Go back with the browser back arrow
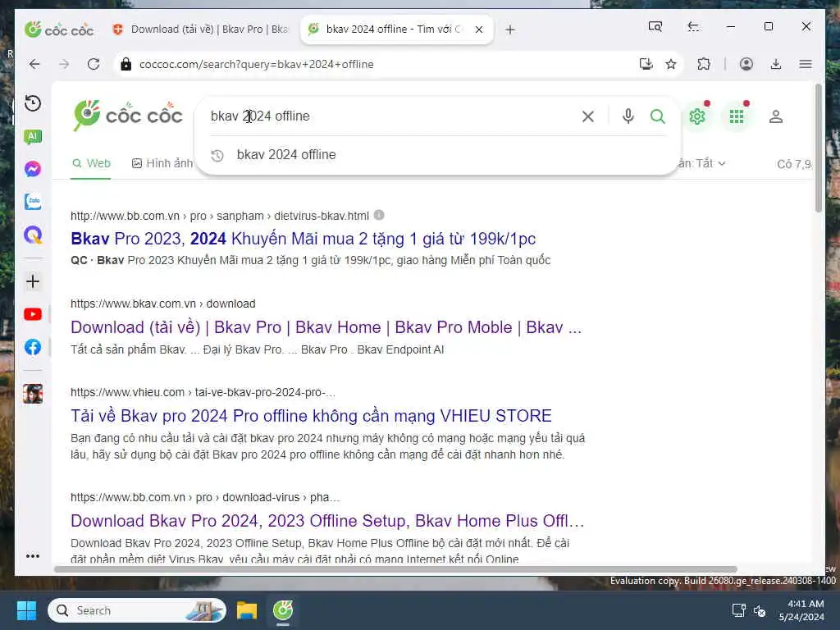The image size is (840, 630). [x=34, y=64]
